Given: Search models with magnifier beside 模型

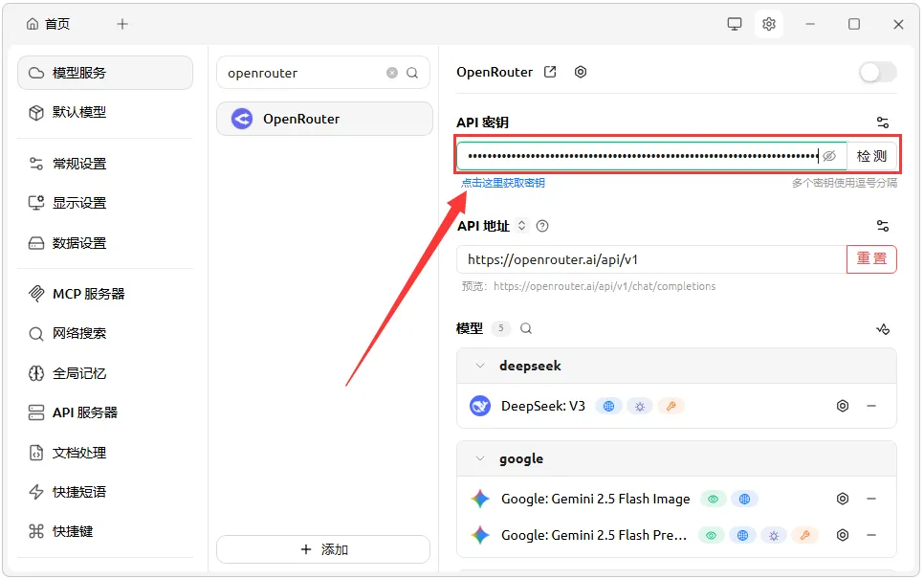Looking at the screenshot, I should pyautogui.click(x=526, y=328).
